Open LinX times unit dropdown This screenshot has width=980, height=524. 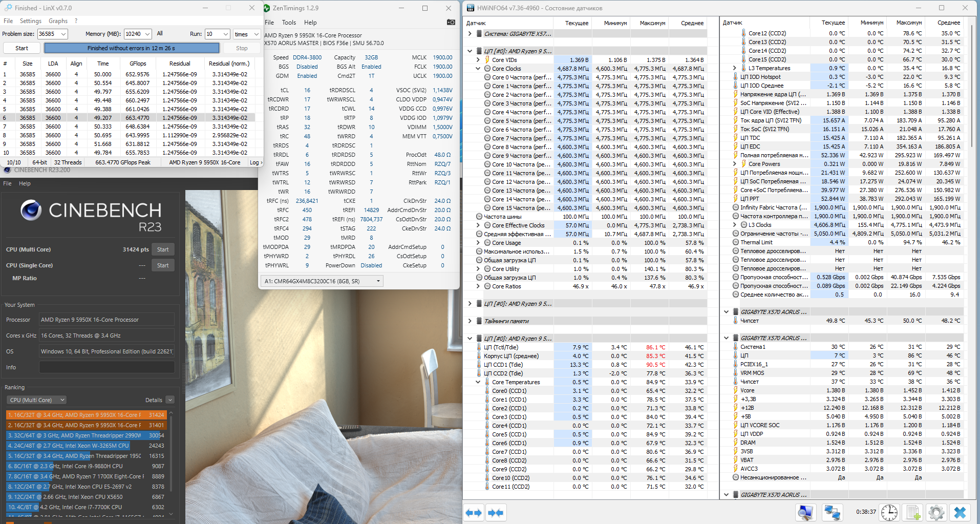257,34
